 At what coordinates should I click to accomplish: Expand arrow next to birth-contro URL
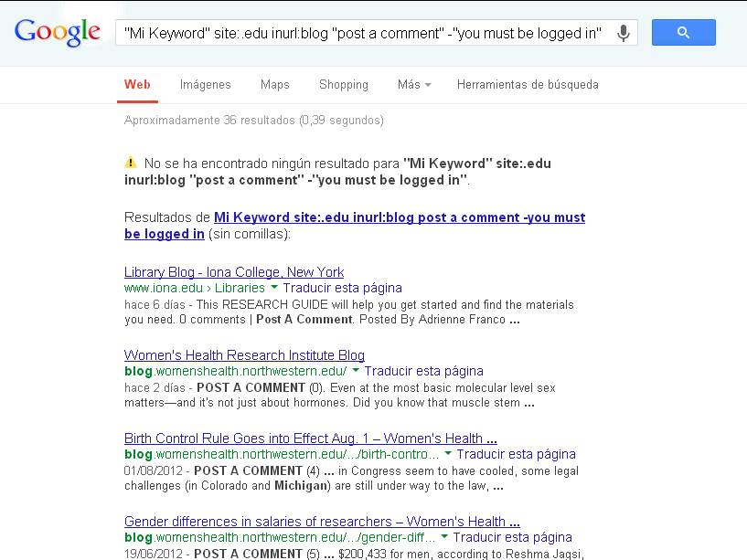click(x=448, y=453)
